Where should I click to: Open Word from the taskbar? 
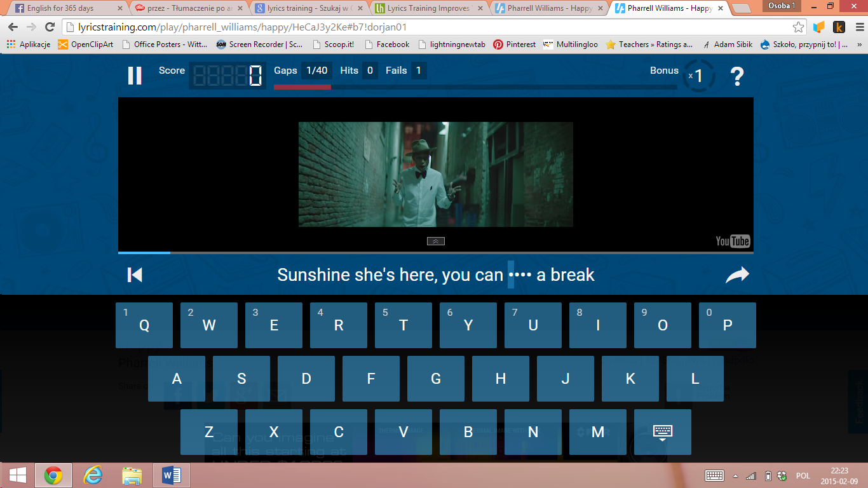point(172,475)
